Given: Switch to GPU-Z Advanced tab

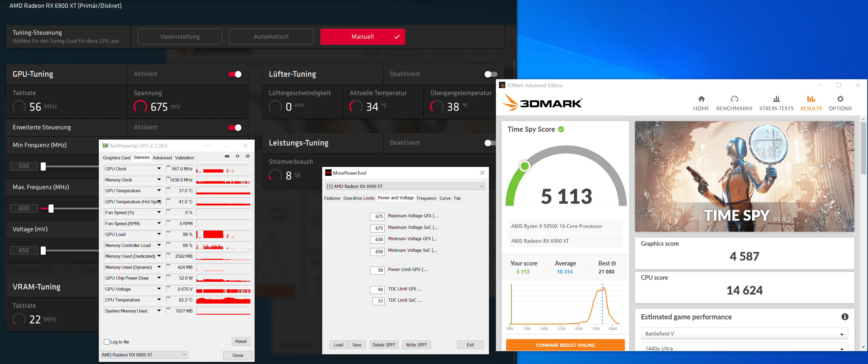Looking at the screenshot, I should click(x=162, y=157).
